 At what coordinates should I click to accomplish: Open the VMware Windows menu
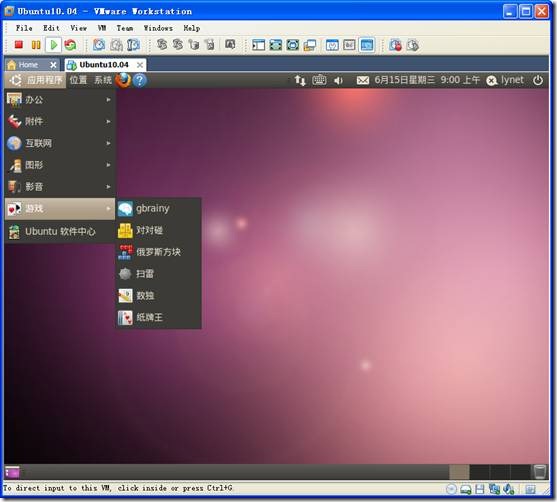pos(158,28)
